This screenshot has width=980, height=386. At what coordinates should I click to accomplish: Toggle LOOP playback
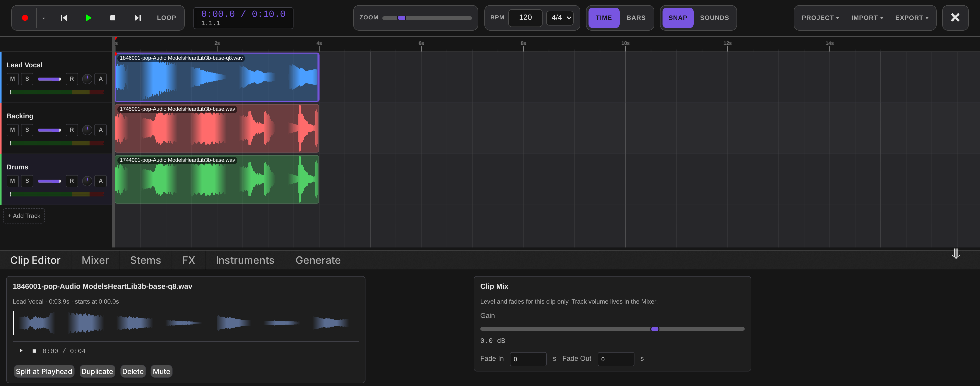166,18
